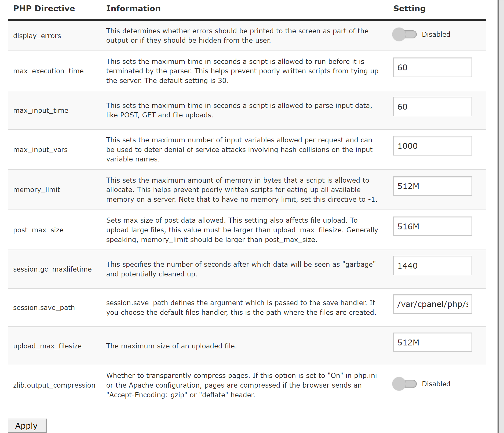Click the session.save_path text field
This screenshot has width=504, height=433.
(432, 304)
